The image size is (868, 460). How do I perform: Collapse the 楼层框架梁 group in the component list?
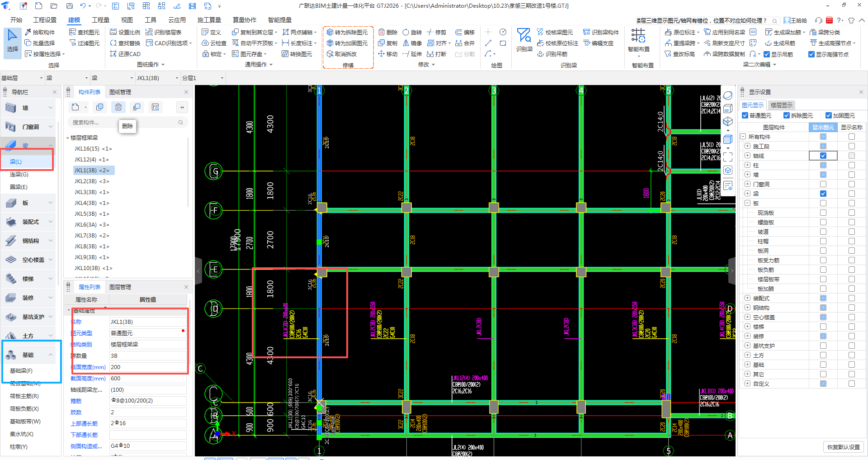pyautogui.click(x=68, y=138)
